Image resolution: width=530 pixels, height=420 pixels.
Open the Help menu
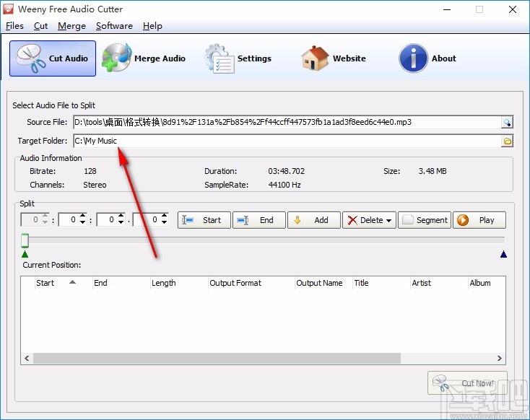click(x=152, y=26)
